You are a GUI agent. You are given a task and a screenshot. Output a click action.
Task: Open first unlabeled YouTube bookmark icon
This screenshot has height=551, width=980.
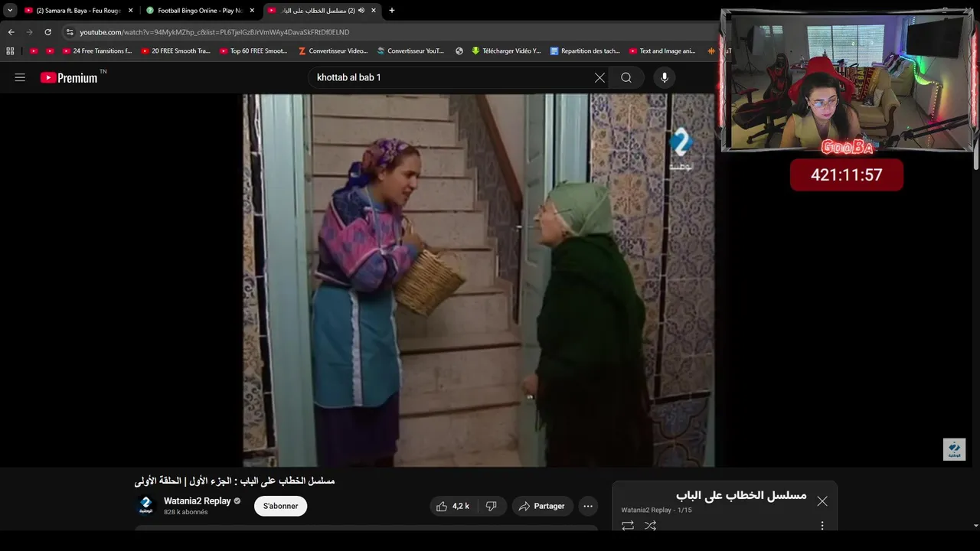pos(34,51)
